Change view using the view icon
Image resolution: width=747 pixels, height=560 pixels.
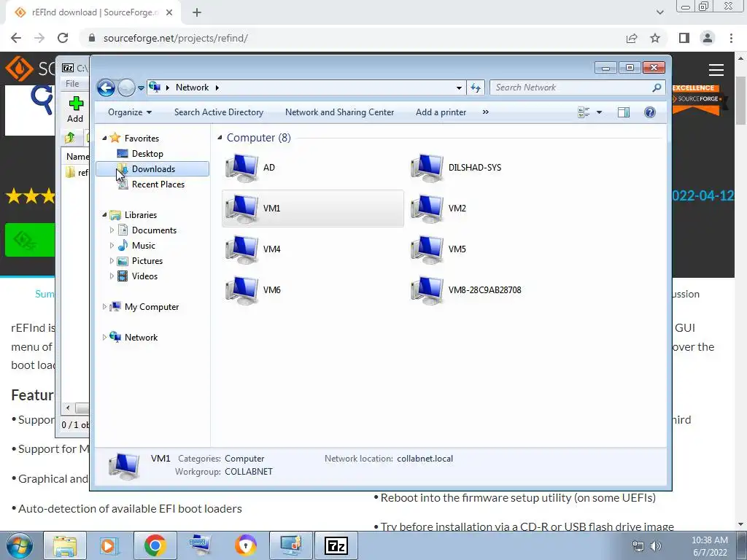(x=584, y=112)
